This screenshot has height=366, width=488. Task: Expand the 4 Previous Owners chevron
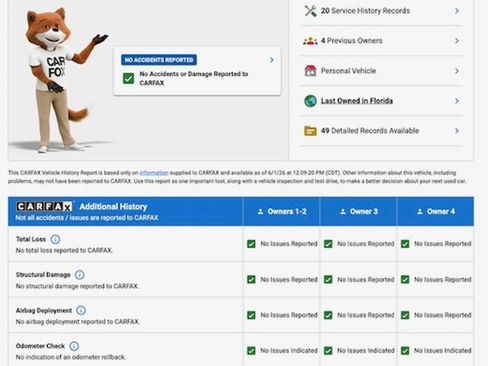[x=457, y=41]
